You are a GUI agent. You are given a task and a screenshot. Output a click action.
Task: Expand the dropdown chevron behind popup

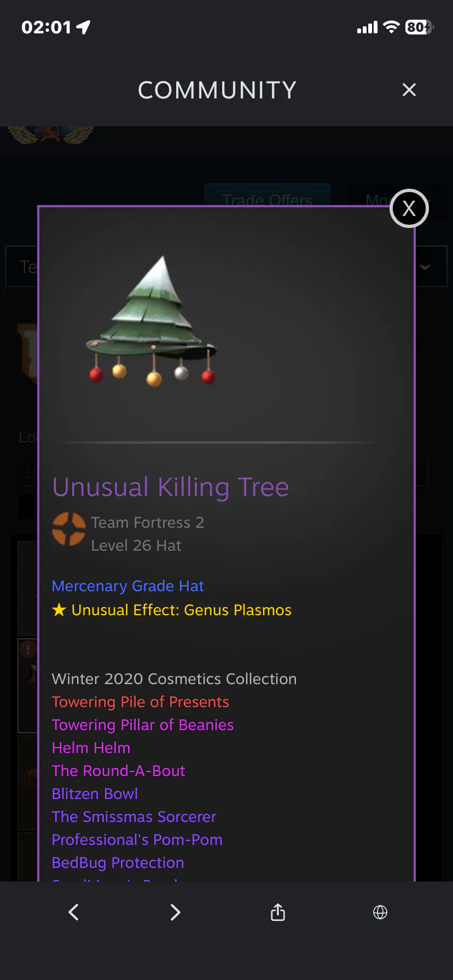click(x=425, y=267)
